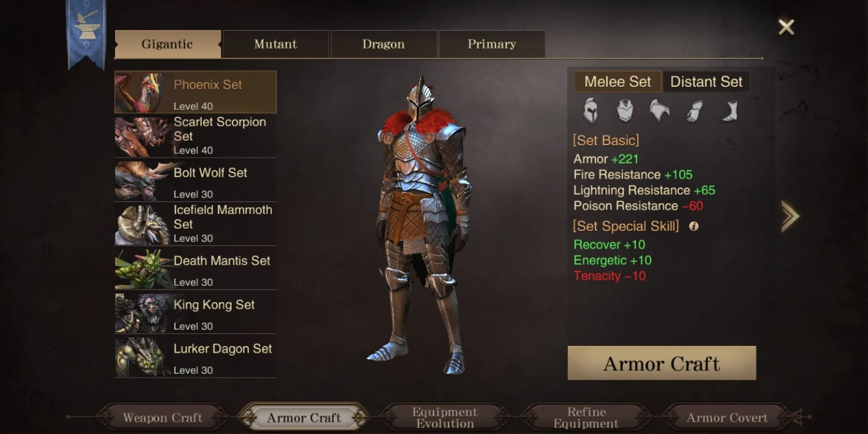
Task: Click the Phoenix Set creature thumbnail
Action: [141, 92]
